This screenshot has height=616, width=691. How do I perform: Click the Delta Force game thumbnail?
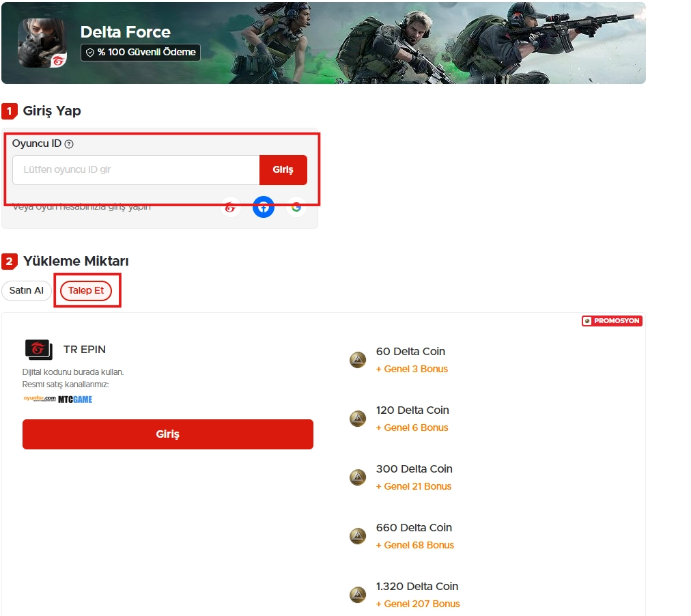click(x=42, y=43)
